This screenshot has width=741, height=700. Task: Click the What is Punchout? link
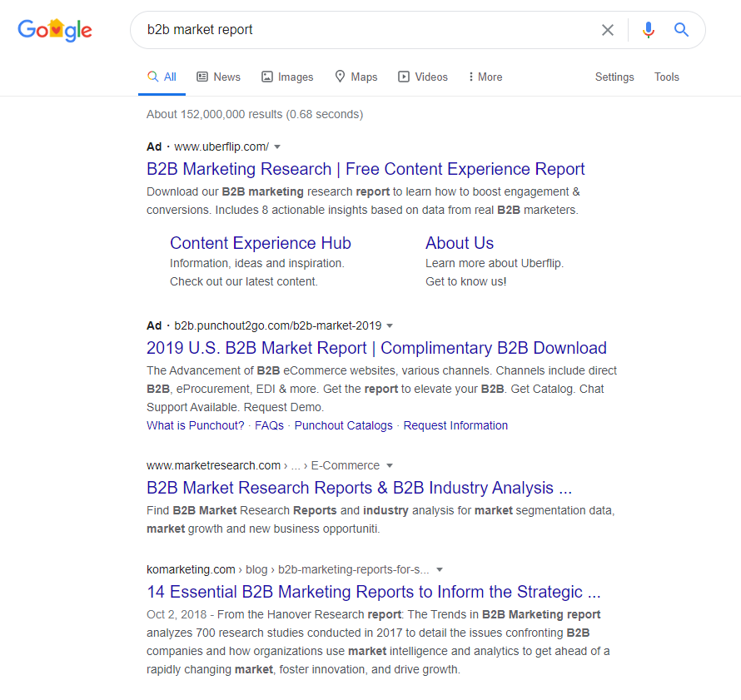tap(195, 425)
